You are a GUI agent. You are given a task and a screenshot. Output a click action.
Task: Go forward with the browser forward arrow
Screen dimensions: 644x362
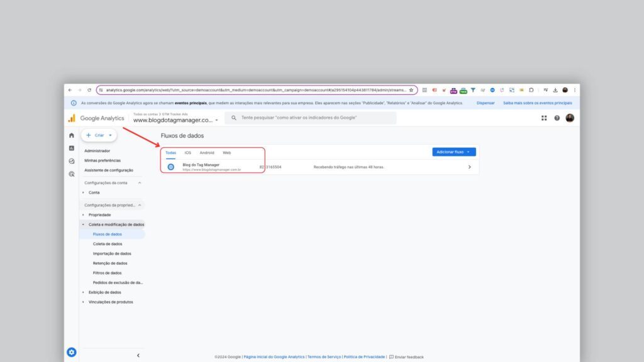click(x=80, y=90)
